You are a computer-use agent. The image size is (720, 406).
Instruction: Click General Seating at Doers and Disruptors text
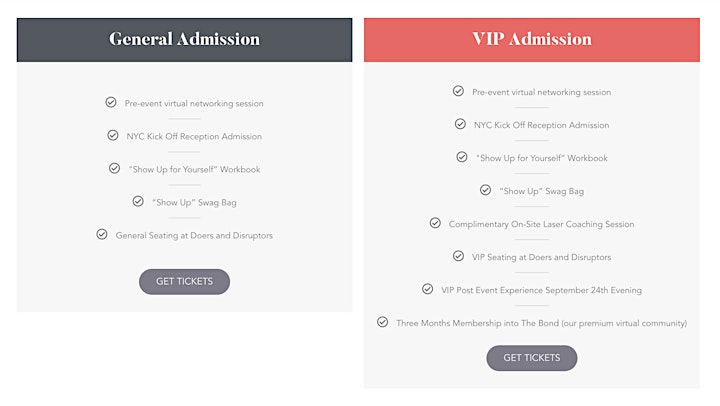[194, 236]
